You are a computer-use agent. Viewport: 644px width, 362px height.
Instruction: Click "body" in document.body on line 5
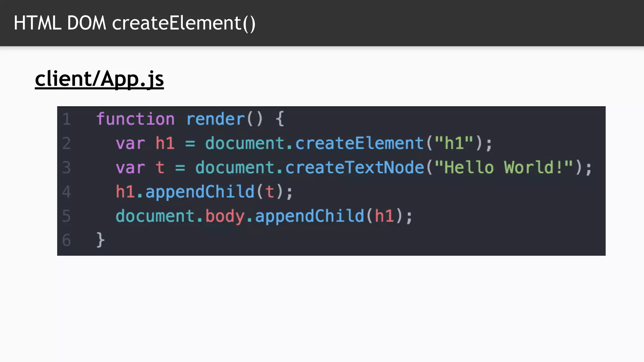(225, 217)
